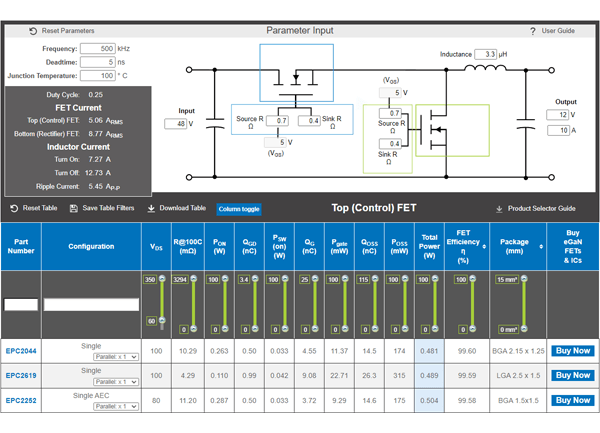Screen dimensions: 600x433
Task: Open the EPC2619 part link
Action: click(x=21, y=376)
